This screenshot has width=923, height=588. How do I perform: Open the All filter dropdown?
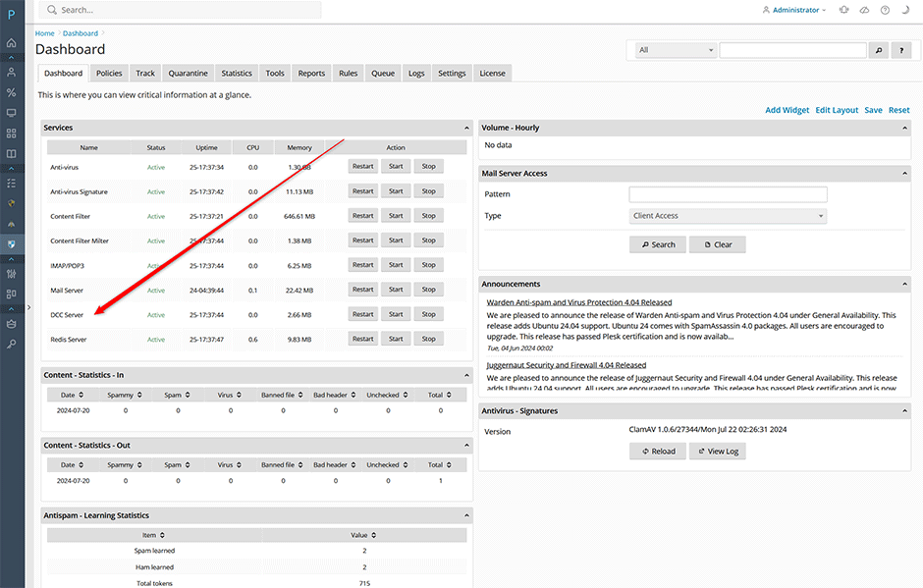[x=676, y=50]
